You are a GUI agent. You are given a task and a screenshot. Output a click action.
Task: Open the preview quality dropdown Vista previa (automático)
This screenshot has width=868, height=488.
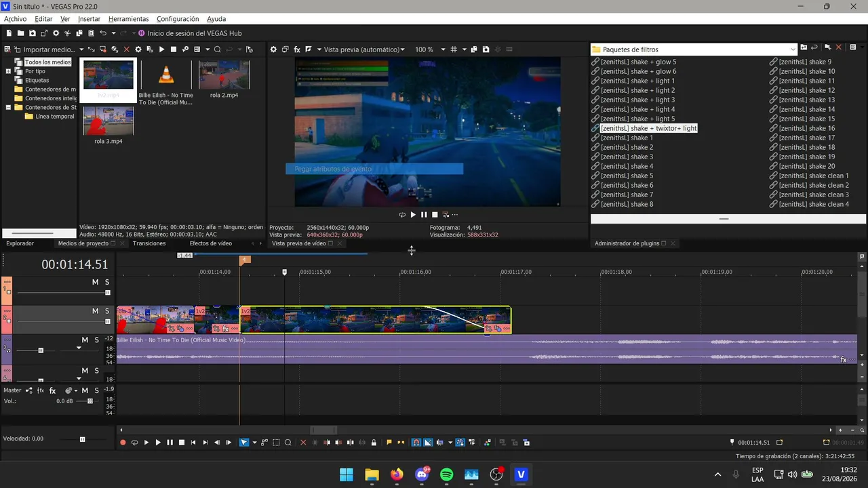click(363, 49)
